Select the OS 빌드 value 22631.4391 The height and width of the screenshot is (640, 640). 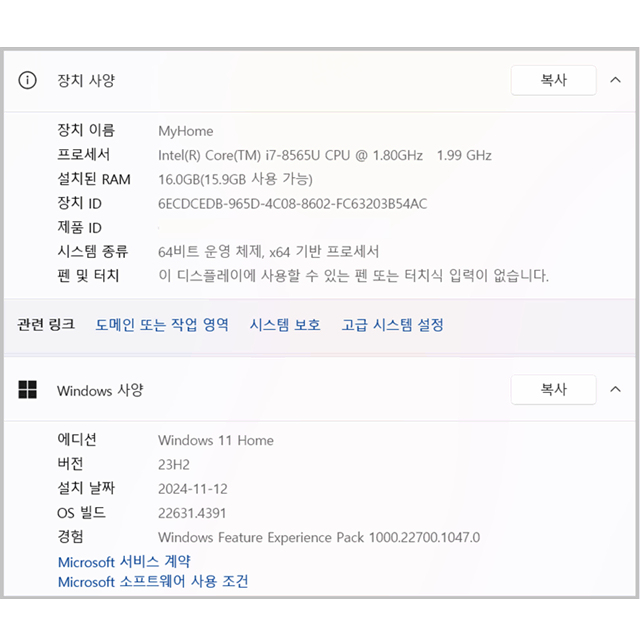coord(192,513)
